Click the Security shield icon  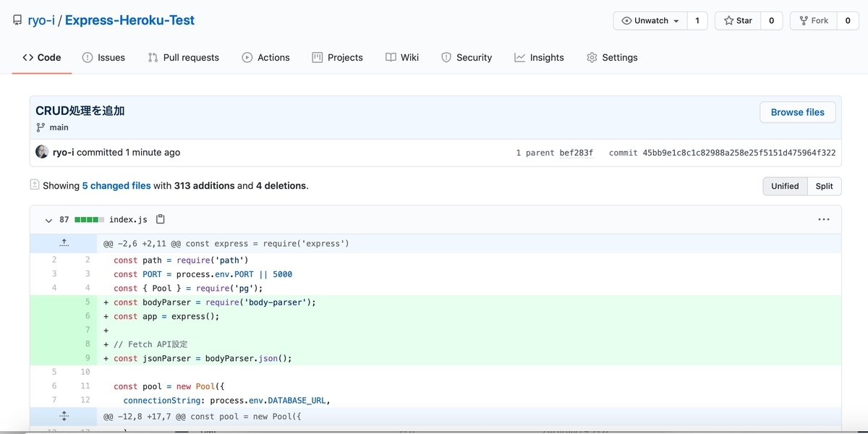pyautogui.click(x=446, y=57)
